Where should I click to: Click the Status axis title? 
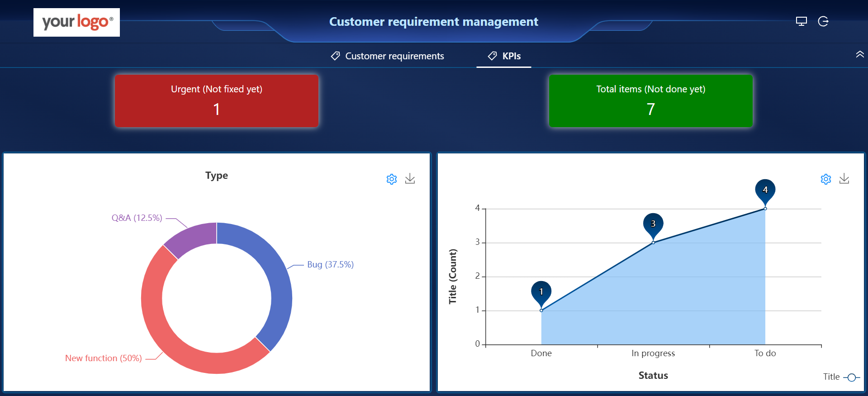click(x=653, y=376)
